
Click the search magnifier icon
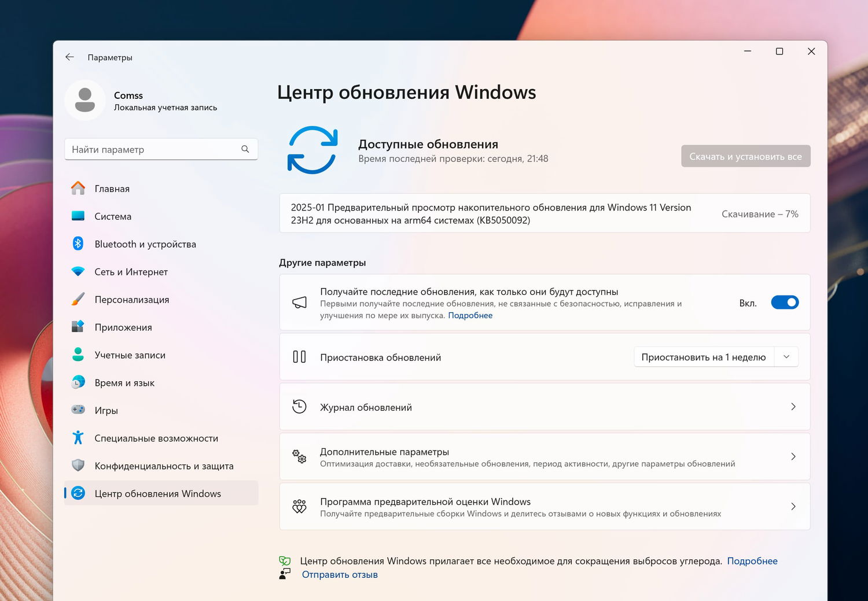245,149
